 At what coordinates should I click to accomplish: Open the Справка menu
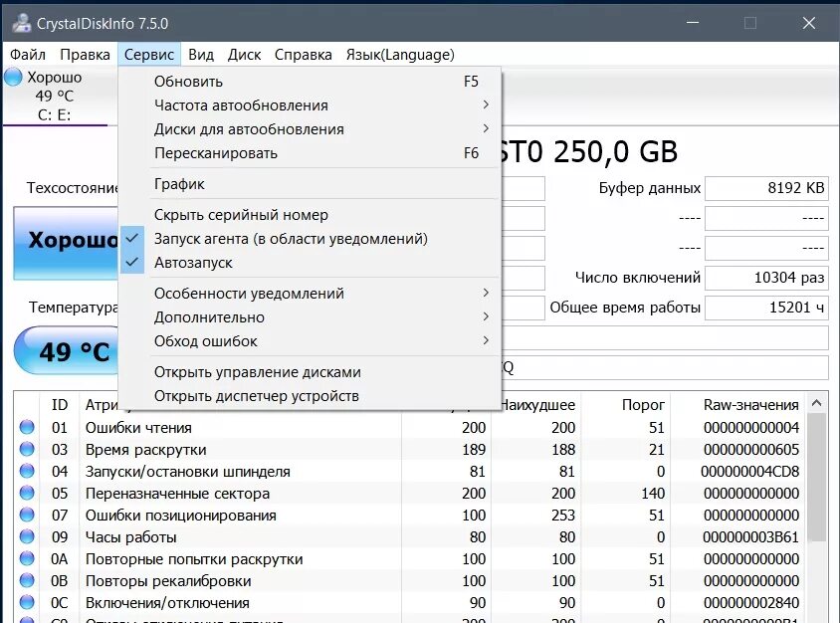tap(304, 55)
